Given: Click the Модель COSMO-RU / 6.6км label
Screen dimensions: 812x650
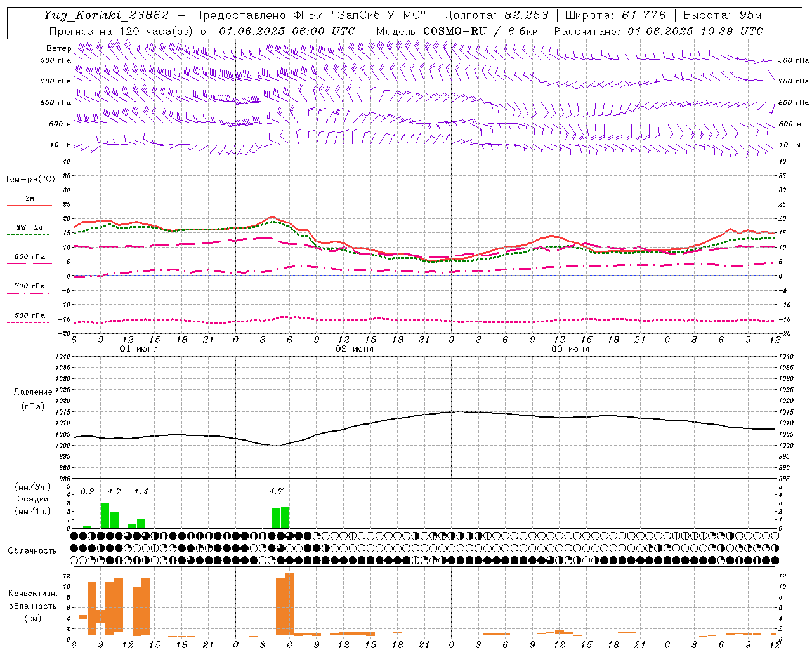Looking at the screenshot, I should point(457,31).
